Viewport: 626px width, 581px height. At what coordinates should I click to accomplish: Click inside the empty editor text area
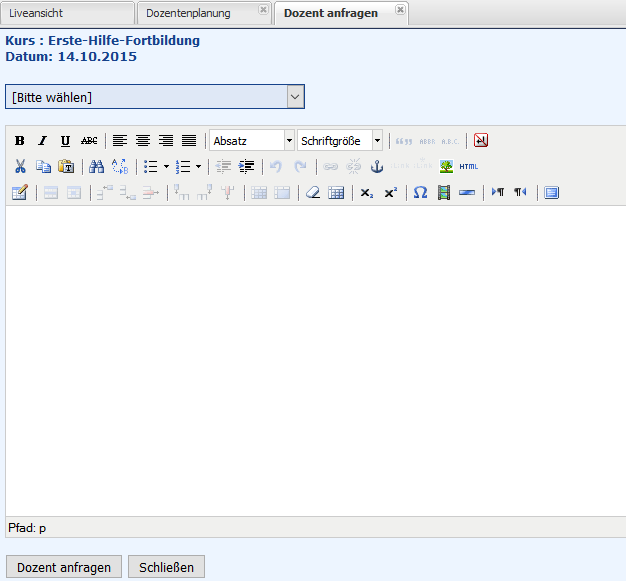click(313, 360)
